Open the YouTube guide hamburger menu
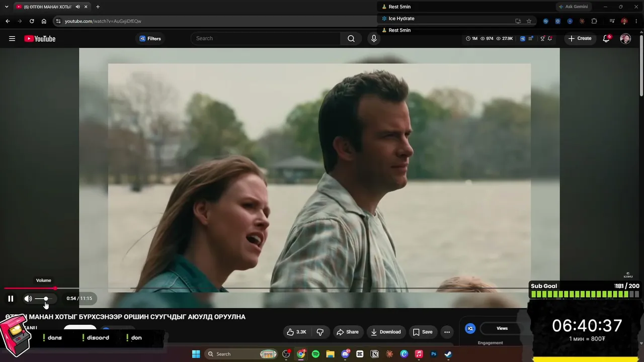 coord(12,39)
